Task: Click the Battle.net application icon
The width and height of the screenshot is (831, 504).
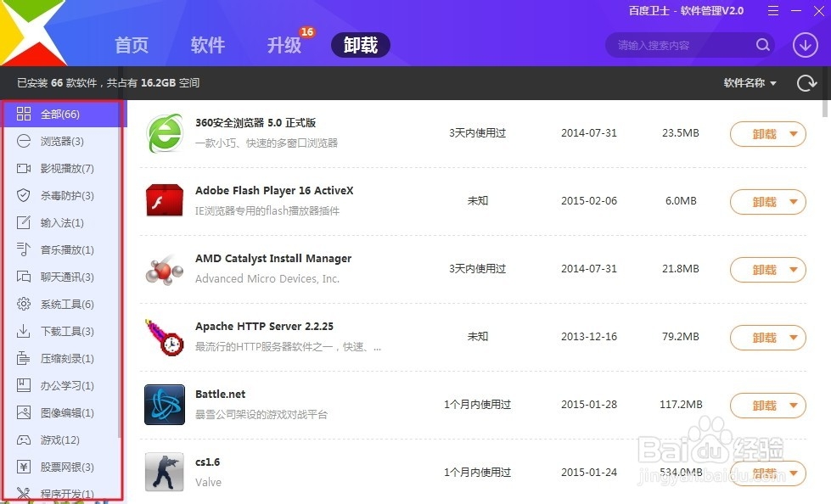Action: pyautogui.click(x=164, y=405)
